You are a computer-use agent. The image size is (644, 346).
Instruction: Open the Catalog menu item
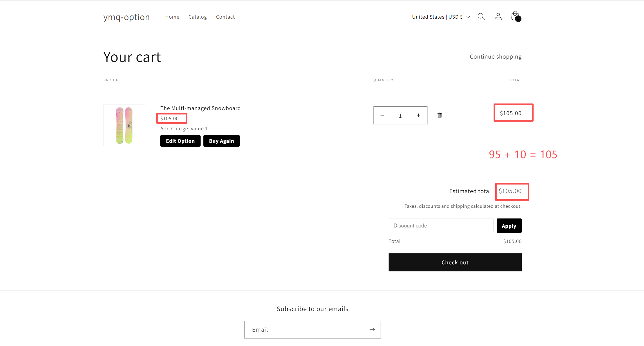(x=197, y=17)
